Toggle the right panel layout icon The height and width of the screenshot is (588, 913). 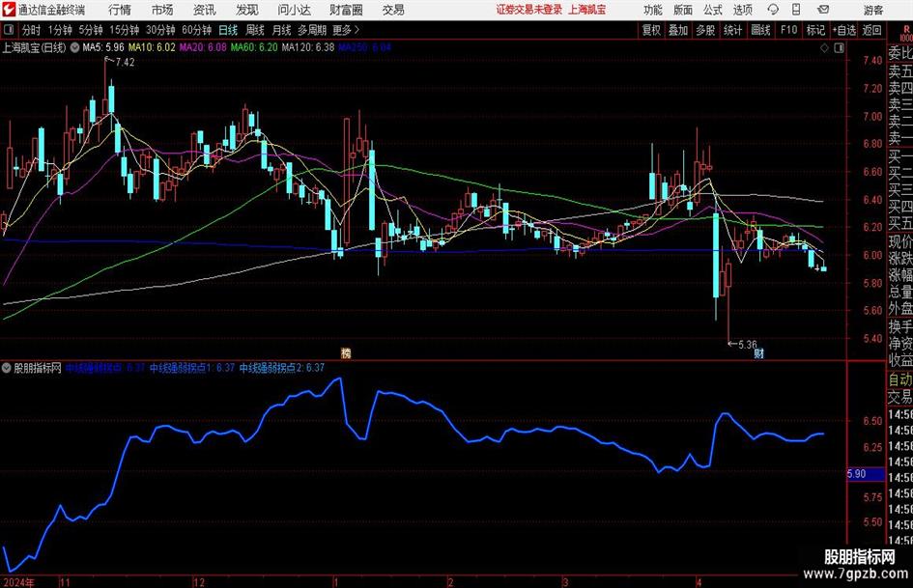pyautogui.click(x=839, y=47)
